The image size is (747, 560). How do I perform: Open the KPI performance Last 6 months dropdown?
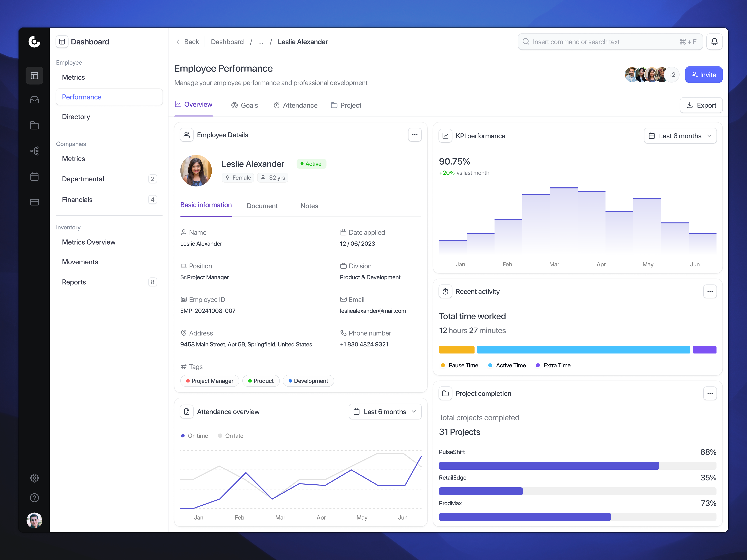click(680, 136)
